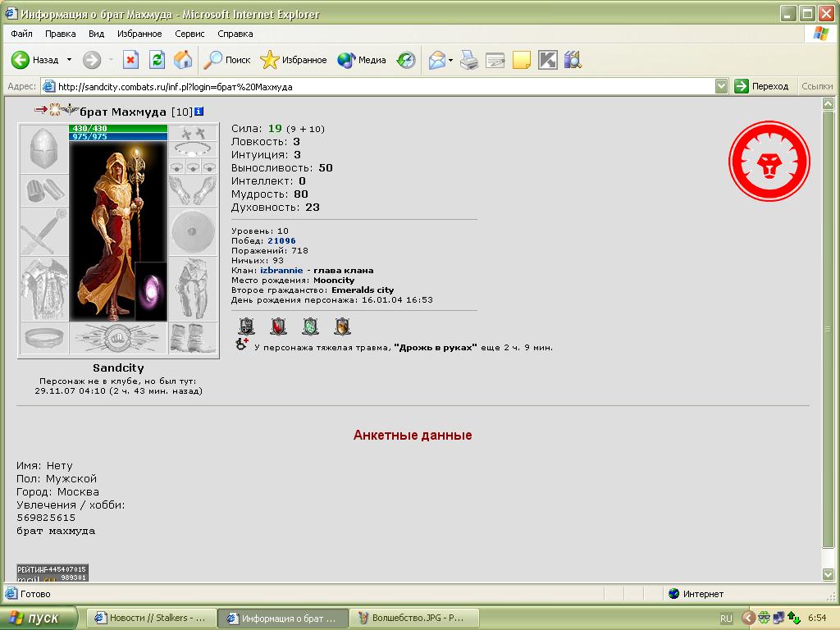Click the first grey shield badge icon
Screen dimensions: 840x630
coord(246,326)
